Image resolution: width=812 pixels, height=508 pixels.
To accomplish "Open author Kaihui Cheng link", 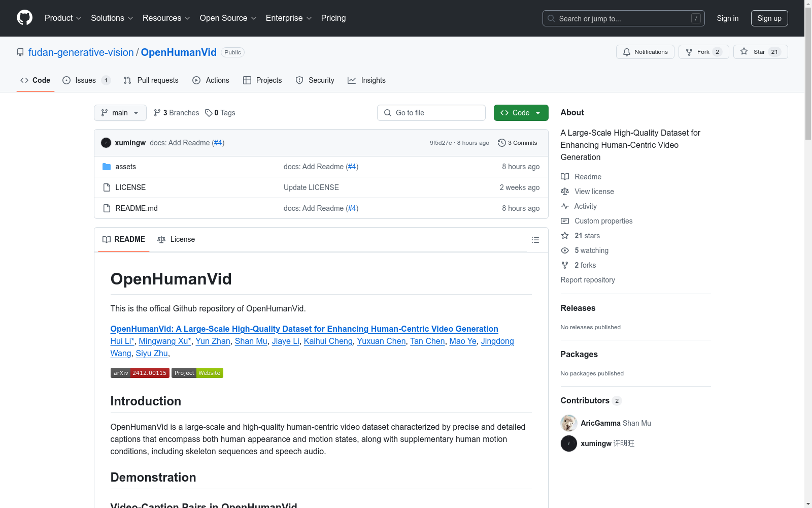I will pos(328,341).
